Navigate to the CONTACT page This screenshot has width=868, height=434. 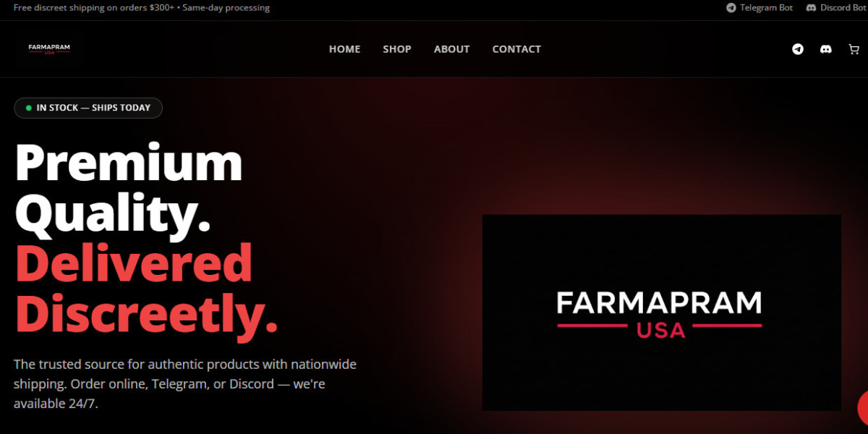pyautogui.click(x=516, y=49)
